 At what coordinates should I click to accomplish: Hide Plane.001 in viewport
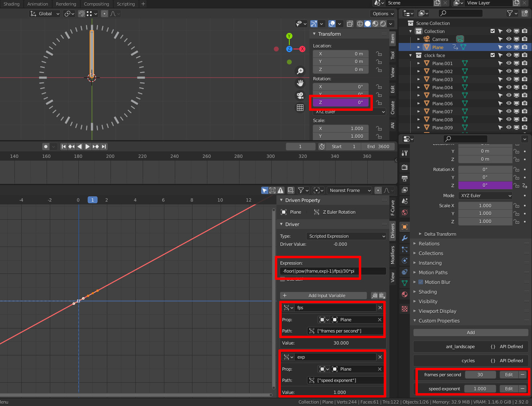click(509, 63)
